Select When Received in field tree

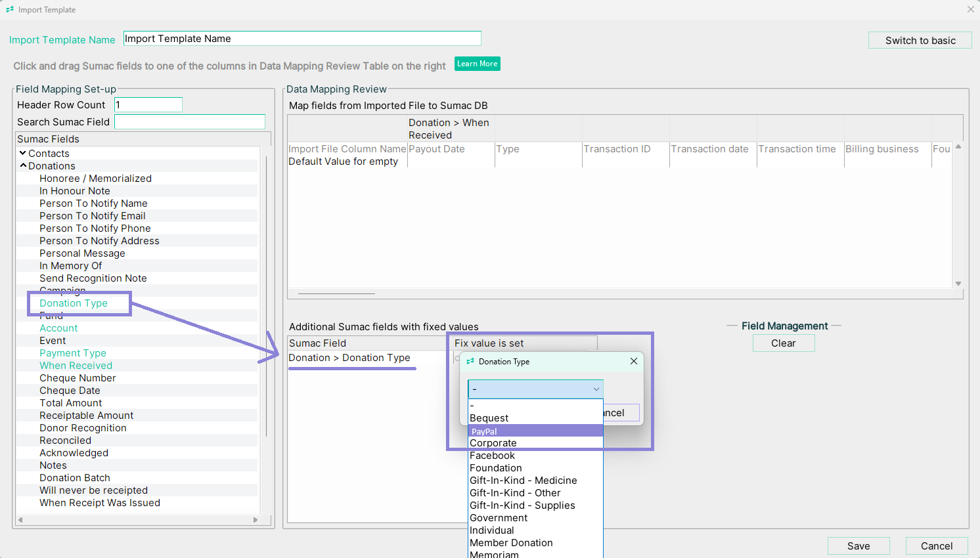[76, 366]
